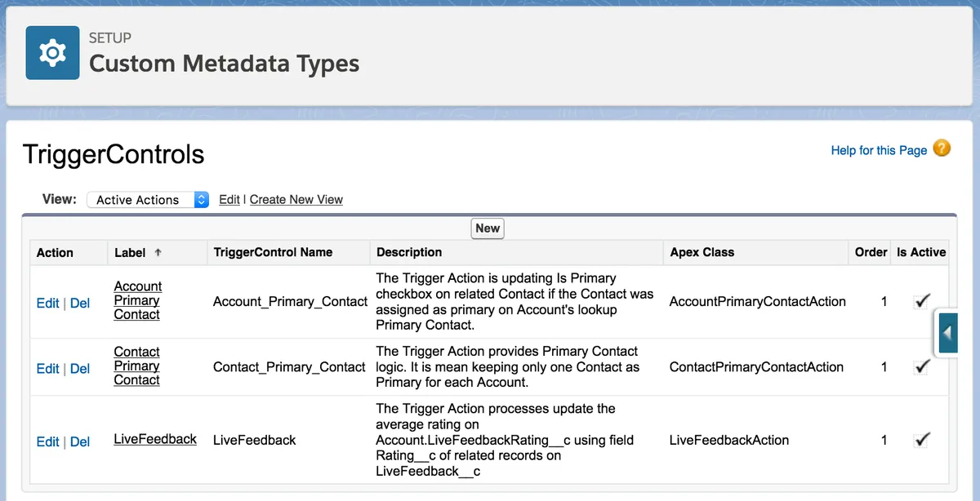980x501 pixels.
Task: Click Order value for LiveFeedbackAction row
Action: (884, 440)
